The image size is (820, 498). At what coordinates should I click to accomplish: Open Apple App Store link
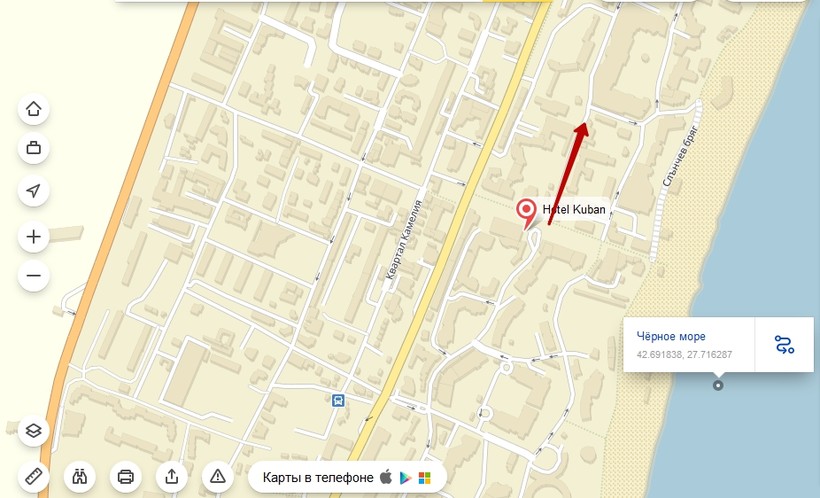pyautogui.click(x=385, y=477)
